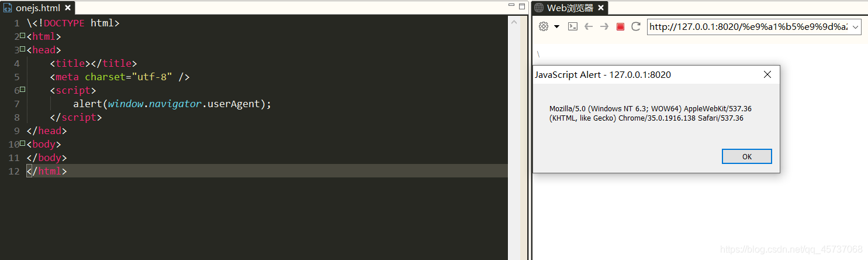Image resolution: width=868 pixels, height=260 pixels.
Task: Close the Web浏览器 tab
Action: [601, 8]
